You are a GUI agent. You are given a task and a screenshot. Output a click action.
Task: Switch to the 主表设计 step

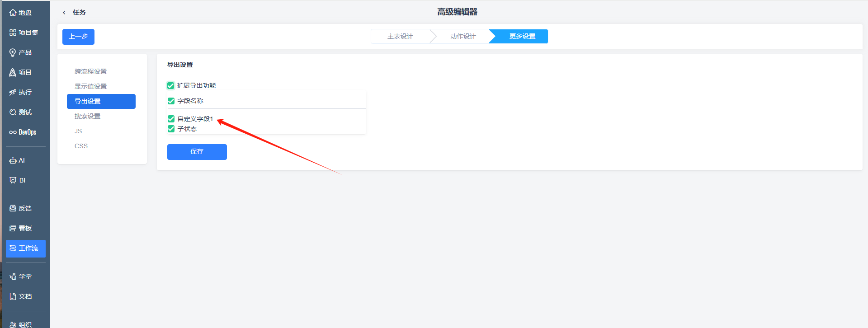[400, 36]
